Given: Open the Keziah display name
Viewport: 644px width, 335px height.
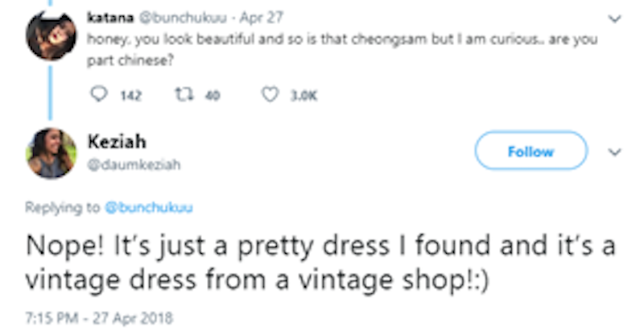Looking at the screenshot, I should (x=117, y=142).
